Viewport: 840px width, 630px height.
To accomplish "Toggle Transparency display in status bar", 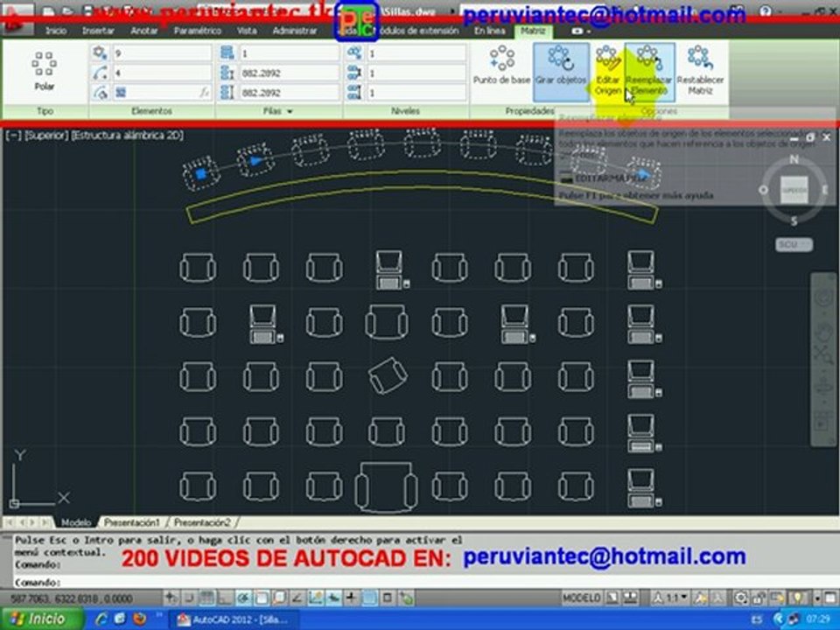I will click(369, 598).
